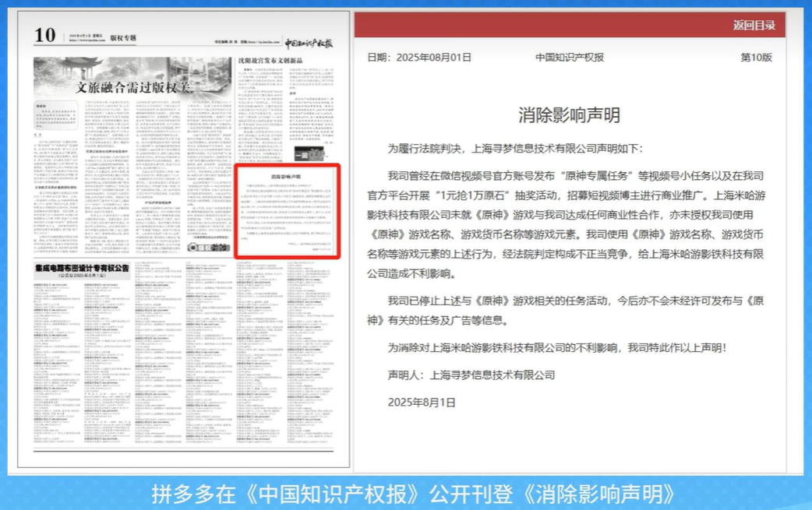Select the 版权专题 section label
This screenshot has height=510, width=812.
point(122,37)
